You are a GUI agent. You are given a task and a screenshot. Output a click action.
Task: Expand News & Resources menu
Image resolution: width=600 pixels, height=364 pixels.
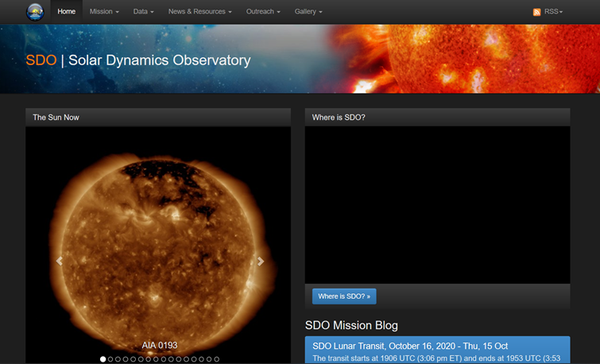(x=200, y=11)
